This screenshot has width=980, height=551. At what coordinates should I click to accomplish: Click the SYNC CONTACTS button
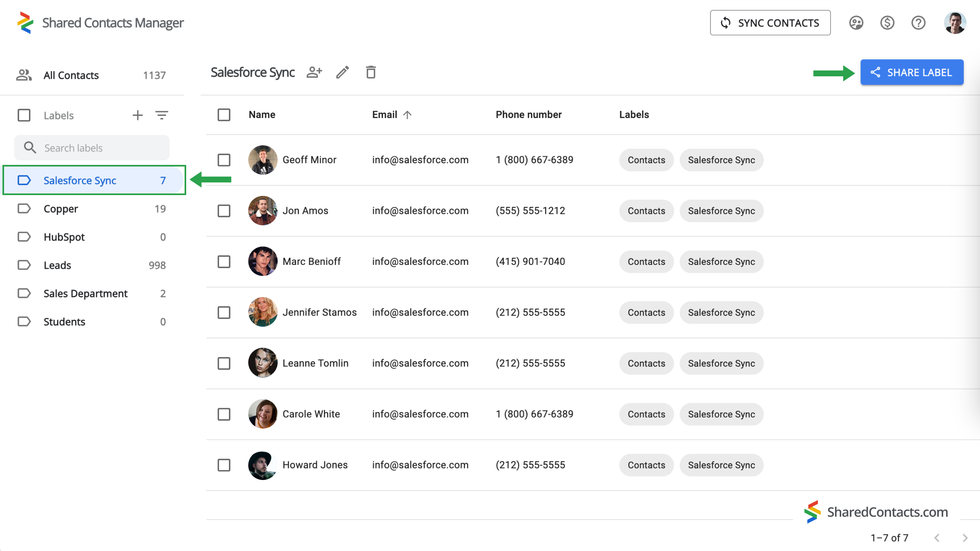tap(770, 23)
